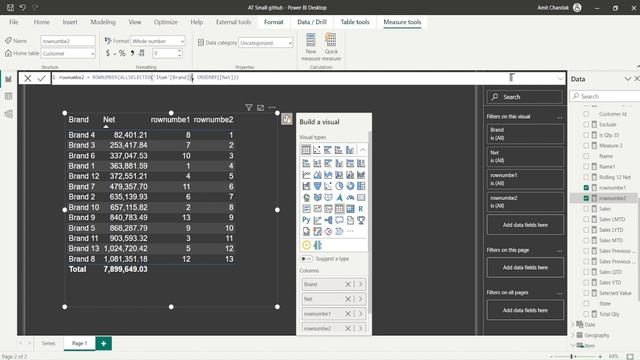Image resolution: width=640 pixels, height=360 pixels.
Task: Check the Exclude field checkbox
Action: click(586, 124)
